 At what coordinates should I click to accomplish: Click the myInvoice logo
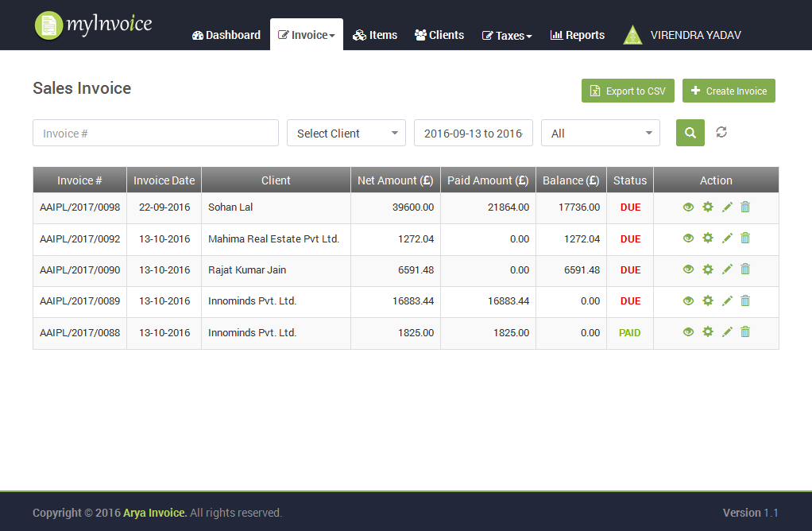(94, 25)
